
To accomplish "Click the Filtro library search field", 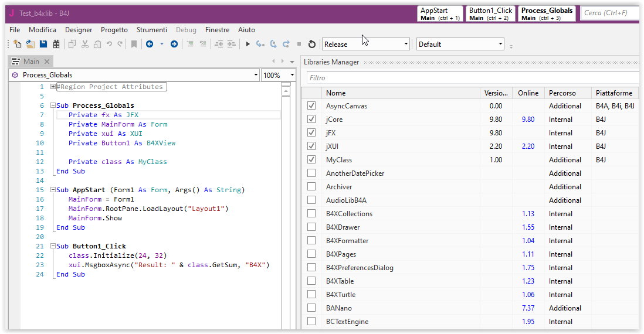I will 469,78.
